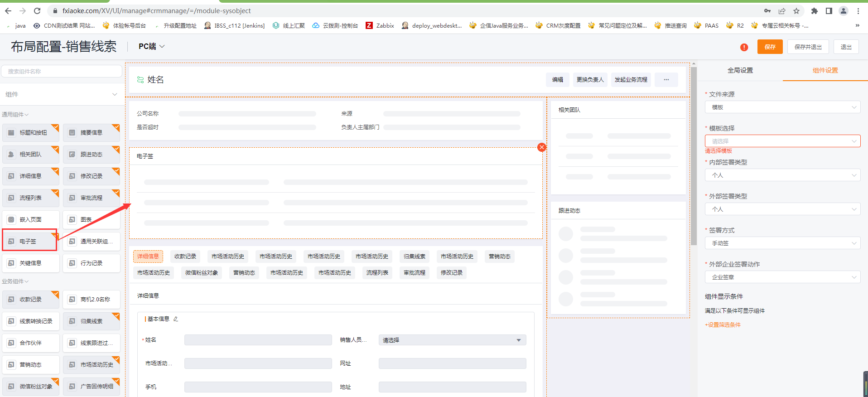Click the 通用关联组件 component
868x397 pixels.
pyautogui.click(x=92, y=242)
